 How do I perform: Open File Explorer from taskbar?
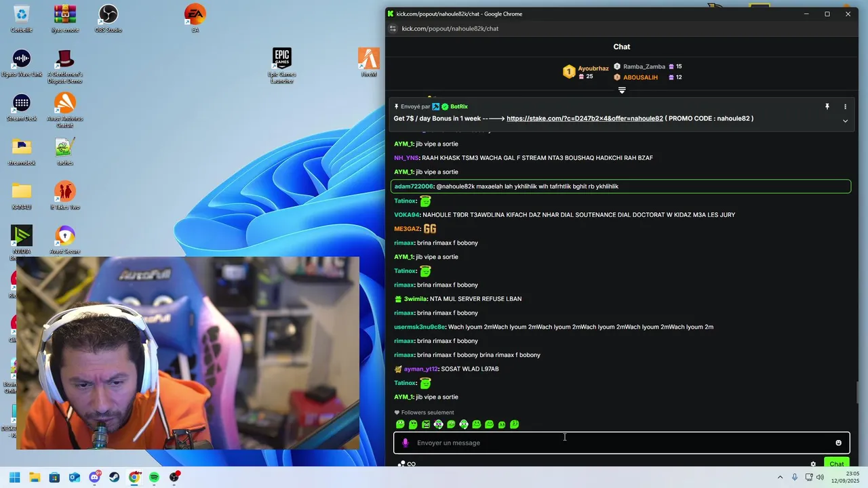pos(35,477)
